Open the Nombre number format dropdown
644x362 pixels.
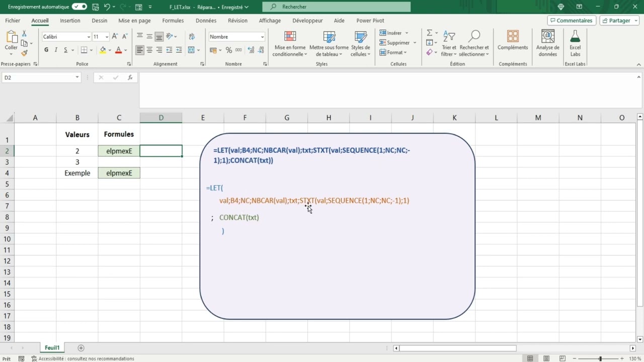(x=262, y=37)
